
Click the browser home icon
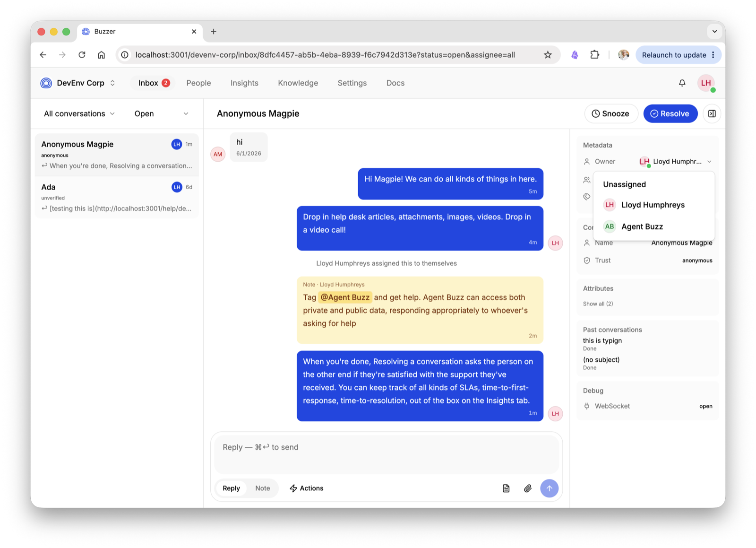pos(101,55)
